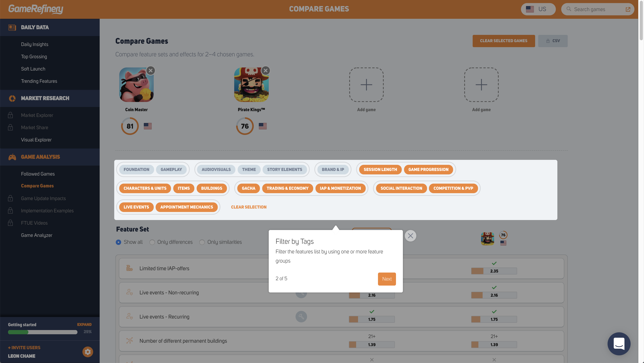This screenshot has height=363, width=644.
Task: Go to Trending Features menu item
Action: pyautogui.click(x=39, y=81)
